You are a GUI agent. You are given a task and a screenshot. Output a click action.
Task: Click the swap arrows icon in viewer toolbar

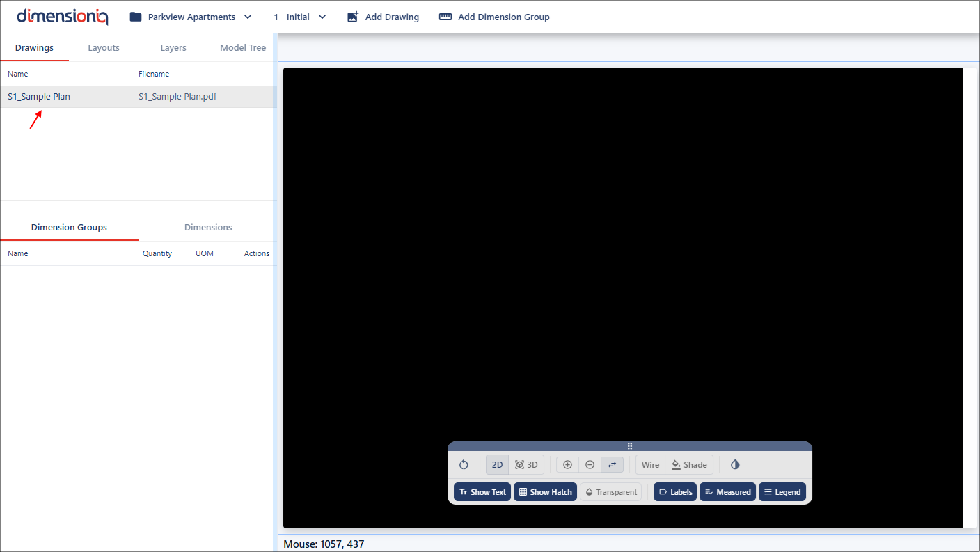coord(612,465)
